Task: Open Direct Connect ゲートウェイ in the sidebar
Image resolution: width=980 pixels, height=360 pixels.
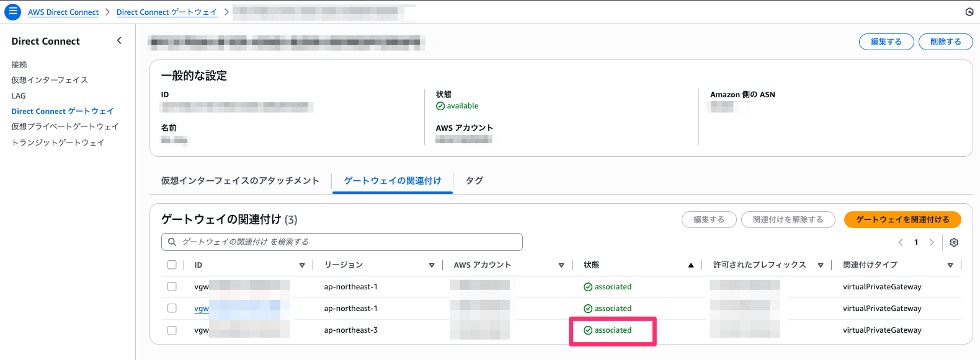Action: click(63, 112)
